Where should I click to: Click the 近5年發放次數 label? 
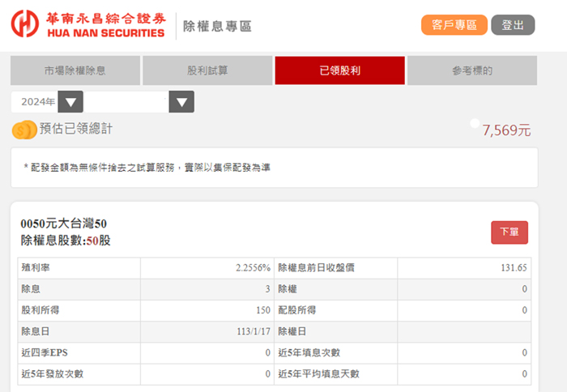coord(53,374)
